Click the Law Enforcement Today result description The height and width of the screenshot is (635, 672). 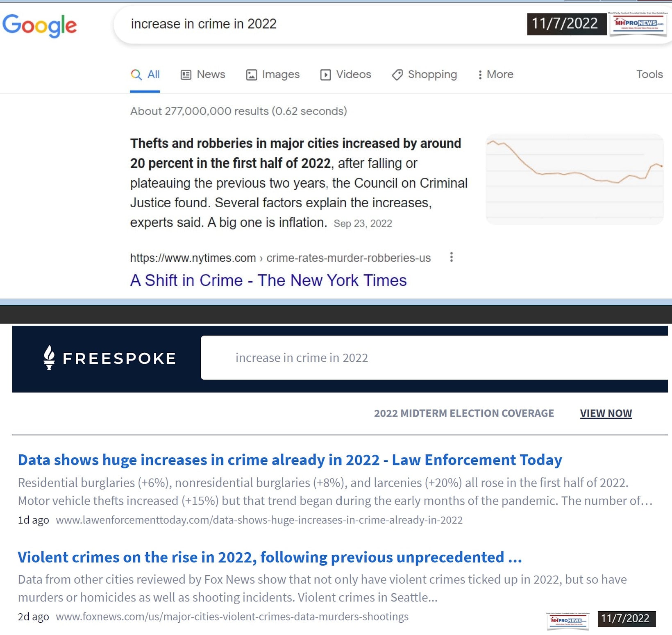coord(335,492)
